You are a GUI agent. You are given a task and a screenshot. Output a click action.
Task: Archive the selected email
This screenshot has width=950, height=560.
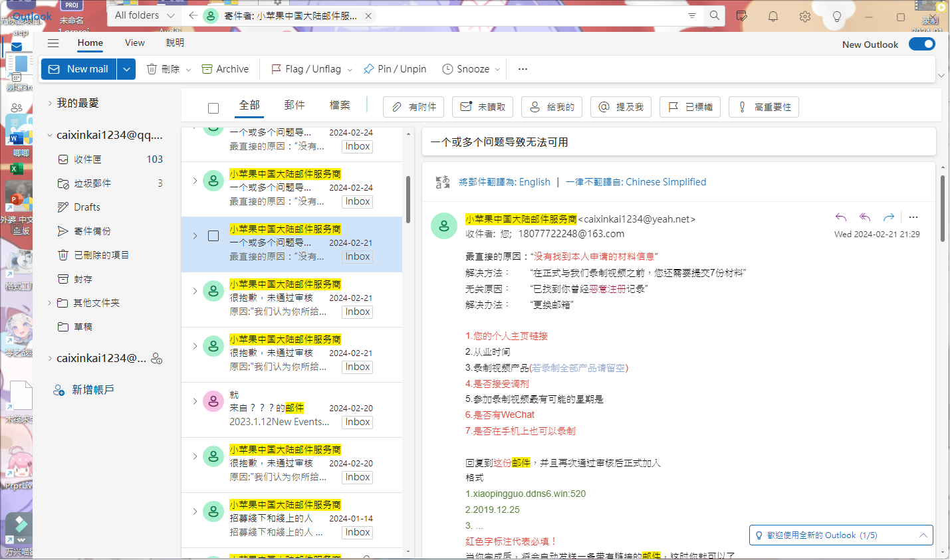coord(225,69)
